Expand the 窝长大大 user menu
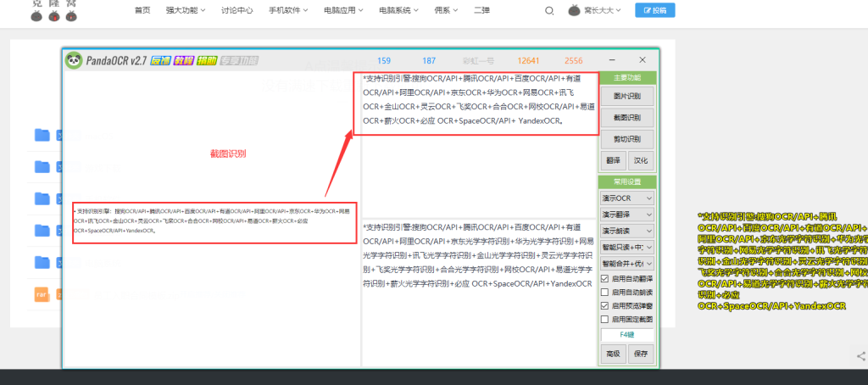 pyautogui.click(x=603, y=10)
